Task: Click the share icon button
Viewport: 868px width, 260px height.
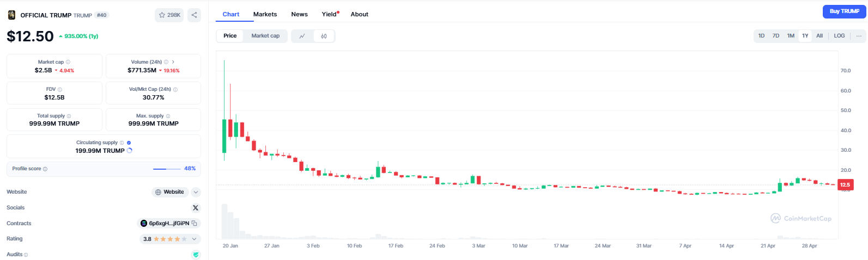Action: click(x=194, y=15)
